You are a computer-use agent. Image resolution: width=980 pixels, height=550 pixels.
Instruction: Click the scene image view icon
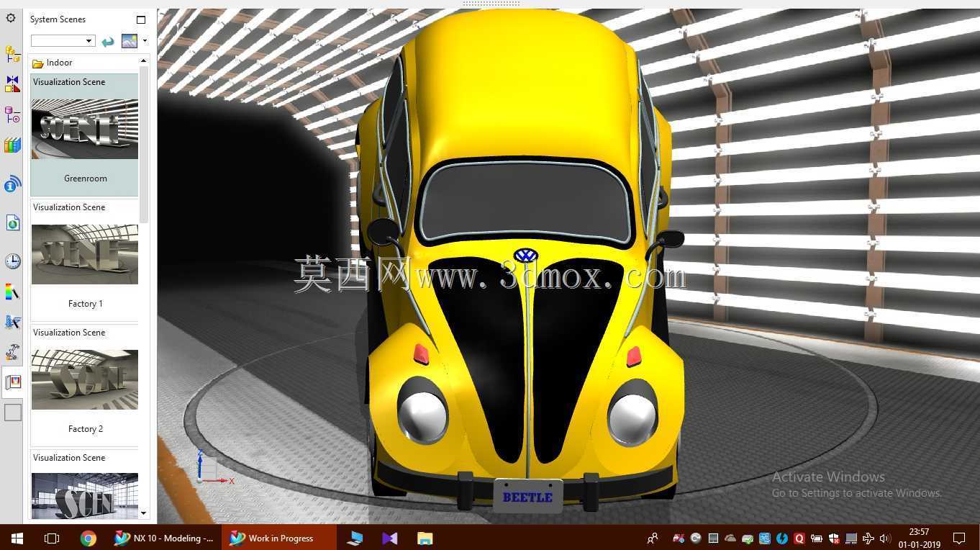click(x=130, y=41)
